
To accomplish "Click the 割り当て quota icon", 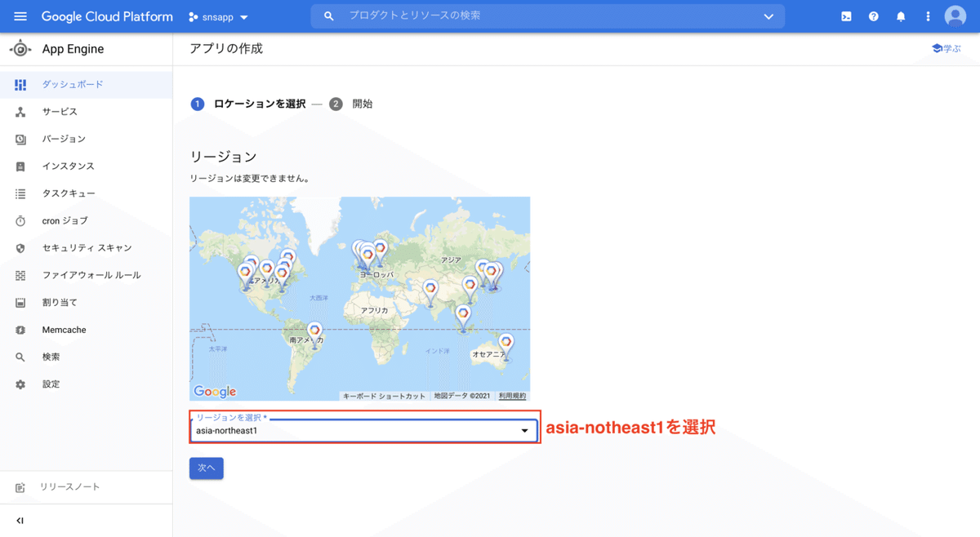I will click(x=20, y=303).
